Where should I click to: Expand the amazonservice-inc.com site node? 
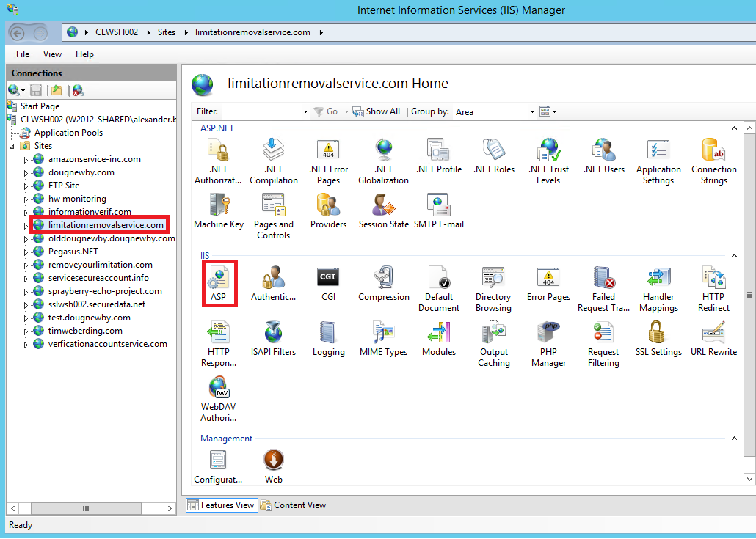(26, 159)
